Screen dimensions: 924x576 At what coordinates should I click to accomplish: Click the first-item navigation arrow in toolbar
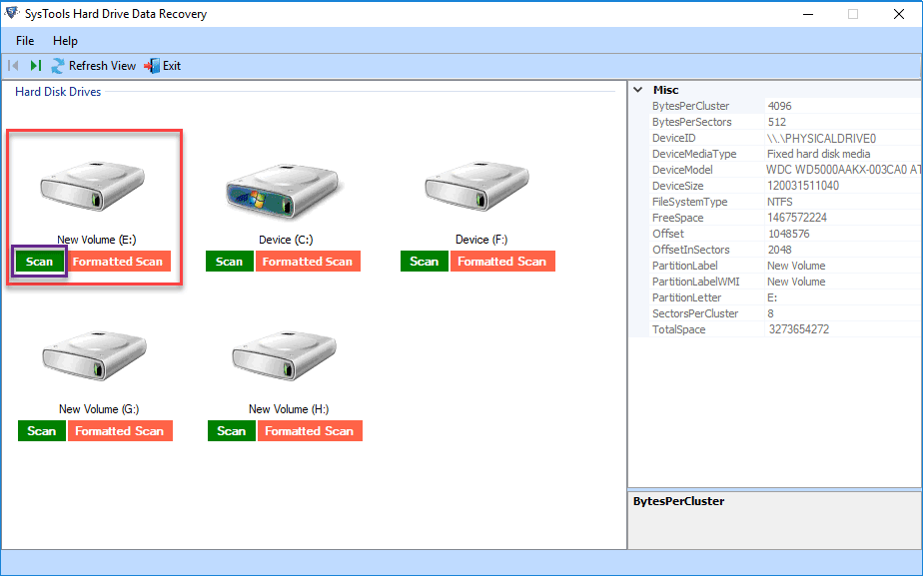pyautogui.click(x=14, y=66)
